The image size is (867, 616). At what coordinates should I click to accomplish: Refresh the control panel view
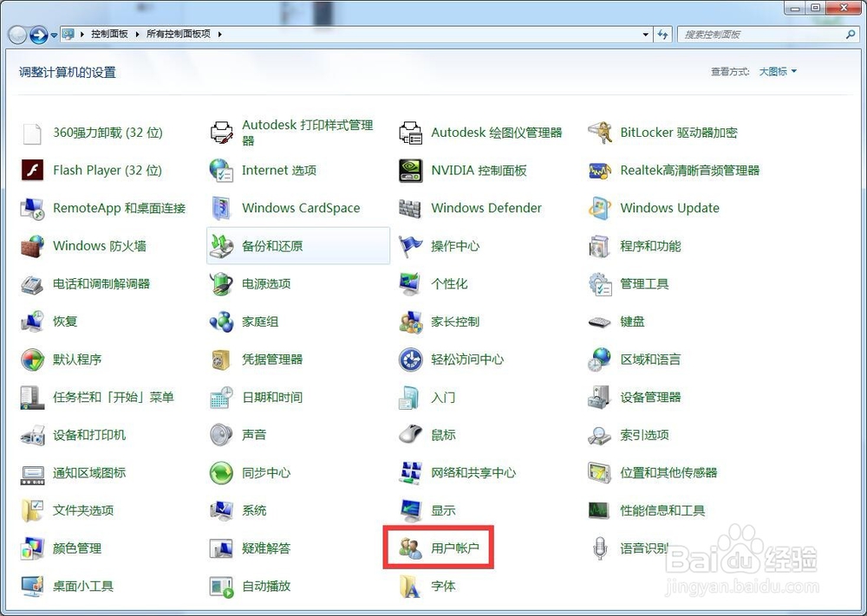click(663, 35)
